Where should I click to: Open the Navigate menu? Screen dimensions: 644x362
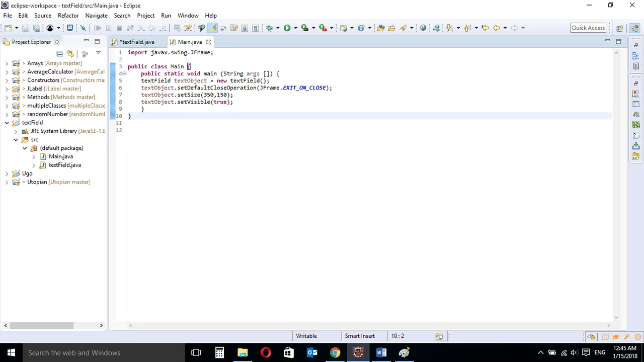97,16
